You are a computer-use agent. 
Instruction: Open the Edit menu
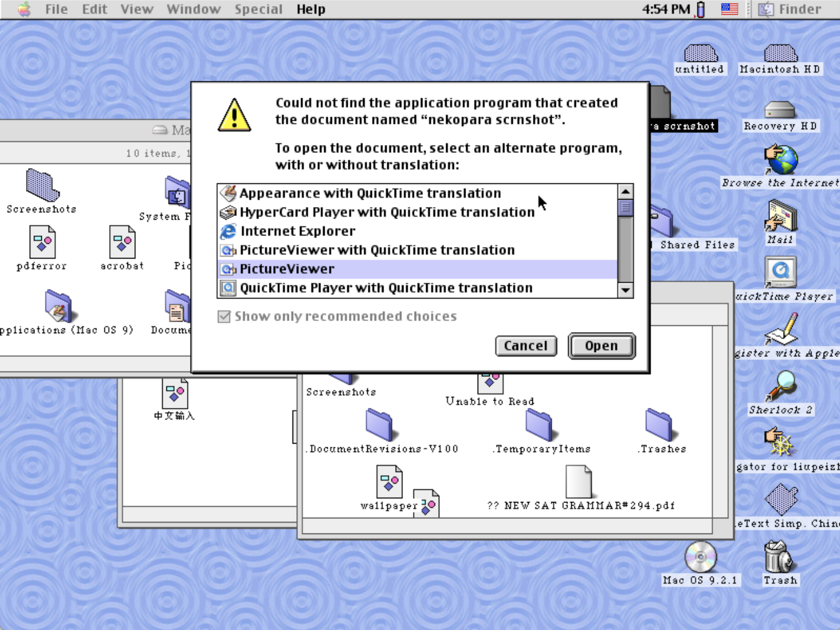click(x=95, y=9)
